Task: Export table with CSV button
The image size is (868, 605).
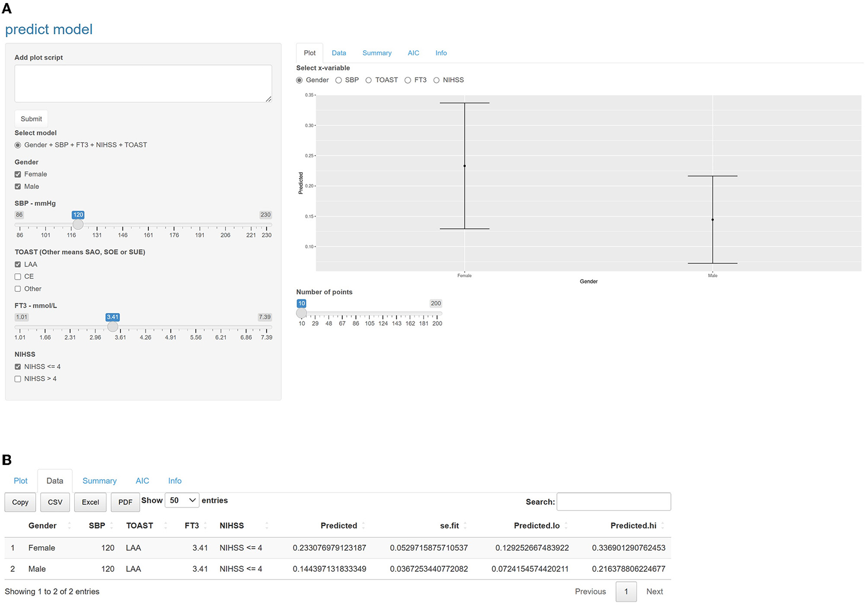Action: pyautogui.click(x=55, y=502)
